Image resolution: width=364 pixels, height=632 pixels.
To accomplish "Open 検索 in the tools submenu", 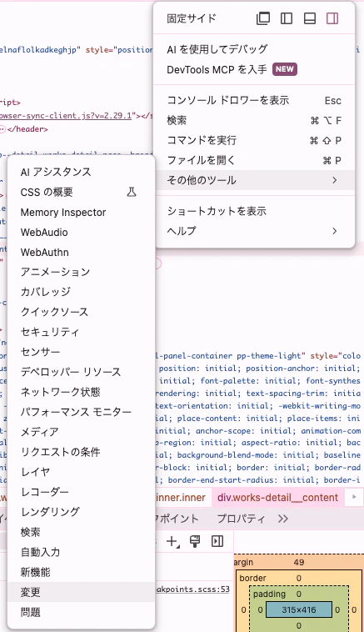I will pyautogui.click(x=81, y=532).
